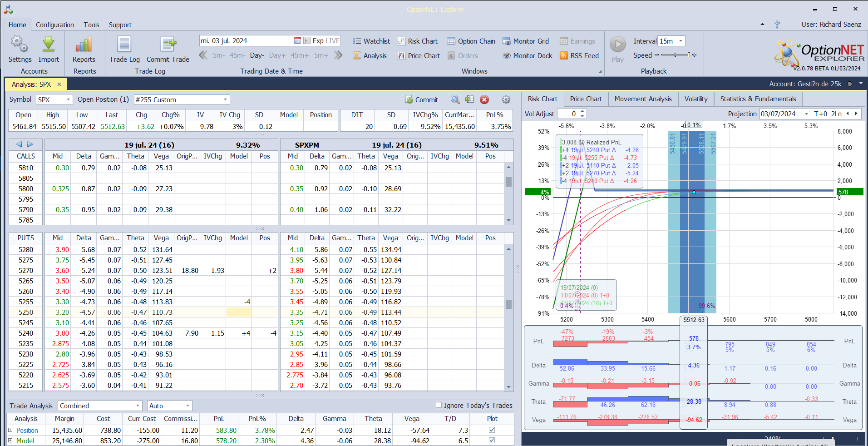
Task: Open the Symbol SPX dropdown
Action: coord(68,99)
